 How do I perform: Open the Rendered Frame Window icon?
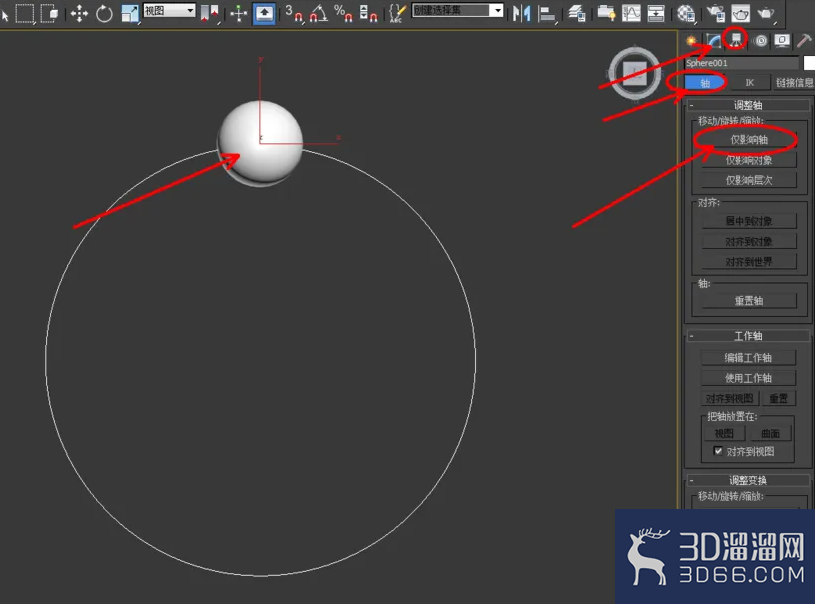tap(741, 13)
